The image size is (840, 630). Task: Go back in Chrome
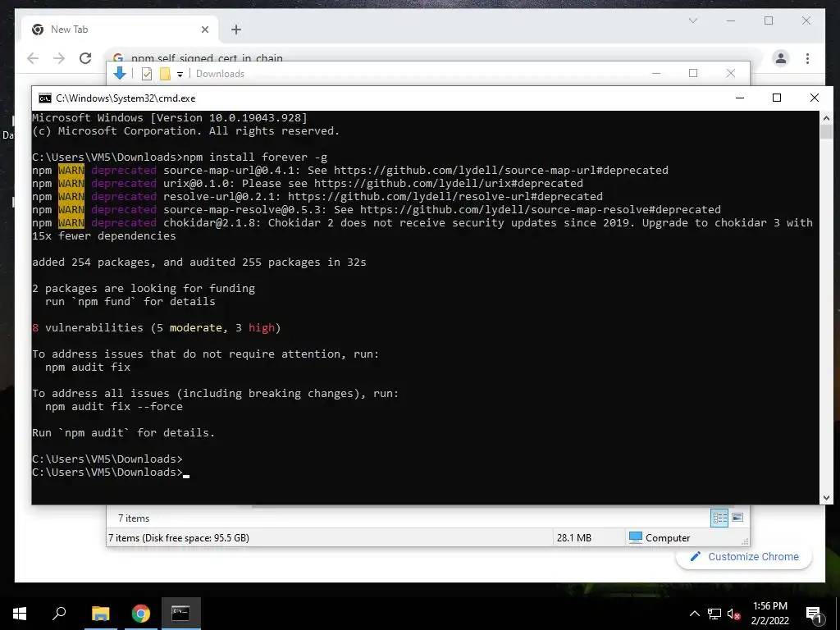coord(33,58)
